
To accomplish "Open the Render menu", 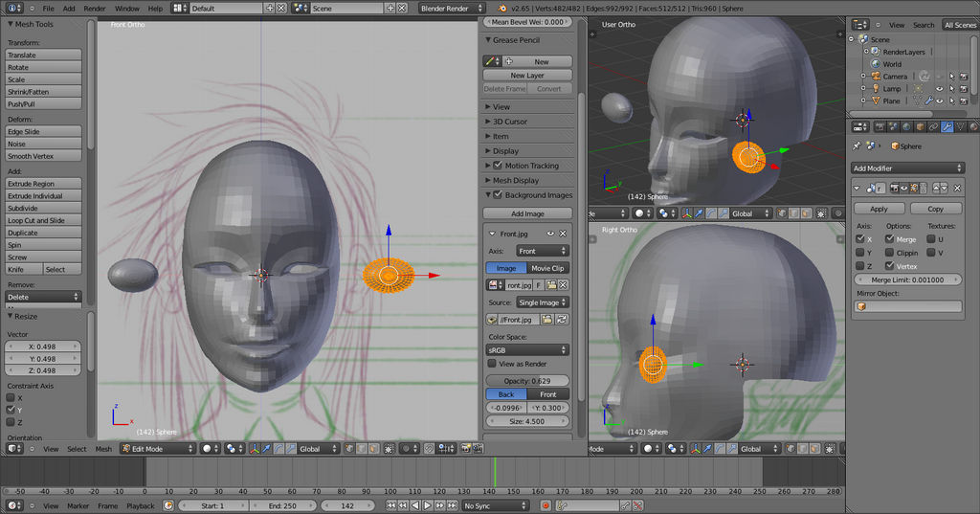I will click(x=95, y=8).
